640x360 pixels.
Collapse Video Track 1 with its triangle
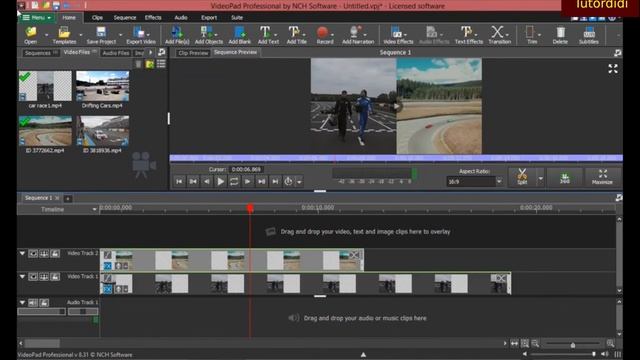pyautogui.click(x=22, y=276)
